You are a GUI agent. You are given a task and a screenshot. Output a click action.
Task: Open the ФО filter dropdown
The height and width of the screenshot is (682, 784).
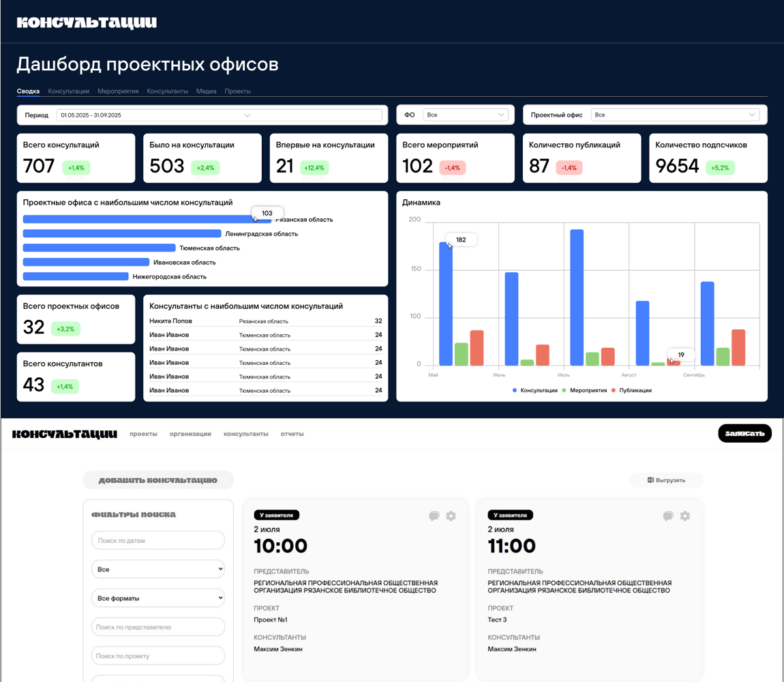(x=466, y=115)
